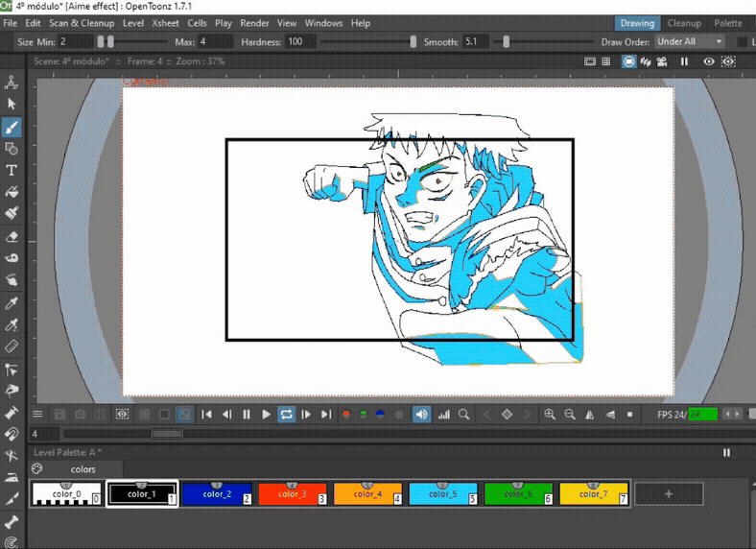Select the Magnet tool
This screenshot has width=756, height=549.
click(x=12, y=434)
